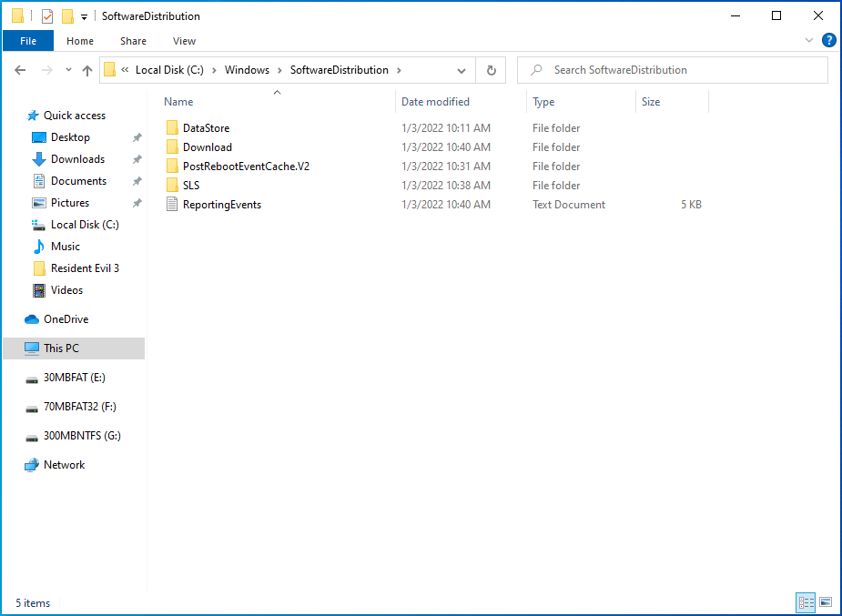
Task: Click the pin icon next to Pictures
Action: [137, 203]
